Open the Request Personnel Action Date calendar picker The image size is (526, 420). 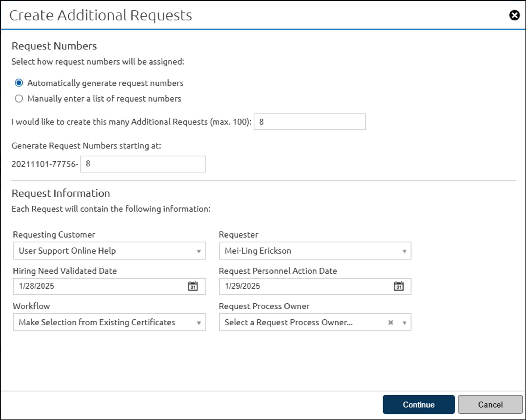click(x=399, y=286)
